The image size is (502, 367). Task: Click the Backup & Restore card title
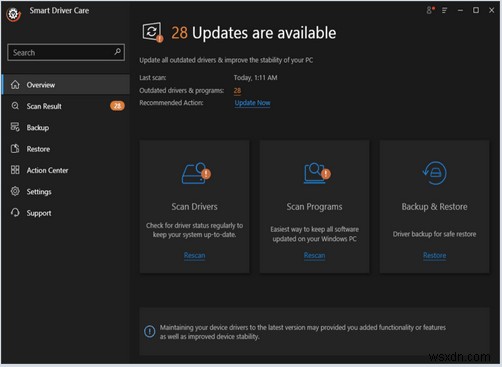click(x=434, y=207)
